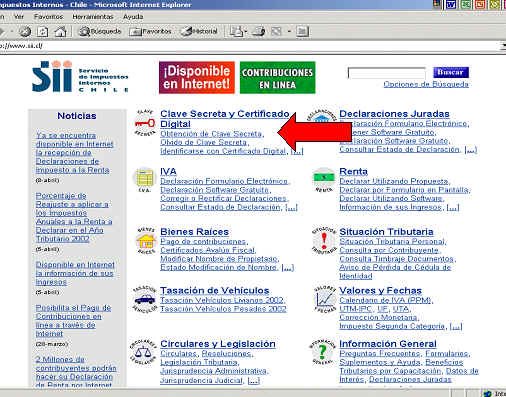Go to the browser Home toolbar icon
This screenshot has width=506, height=397.
(60, 32)
